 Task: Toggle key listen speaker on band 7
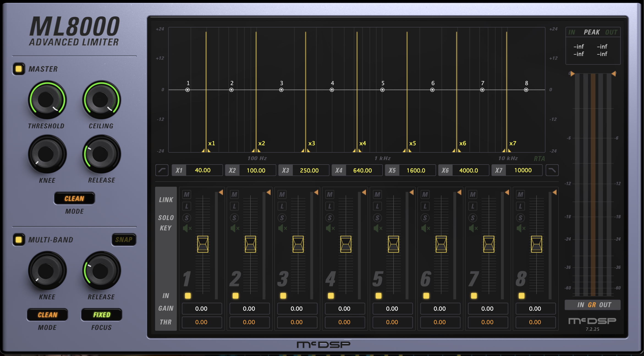coord(474,228)
